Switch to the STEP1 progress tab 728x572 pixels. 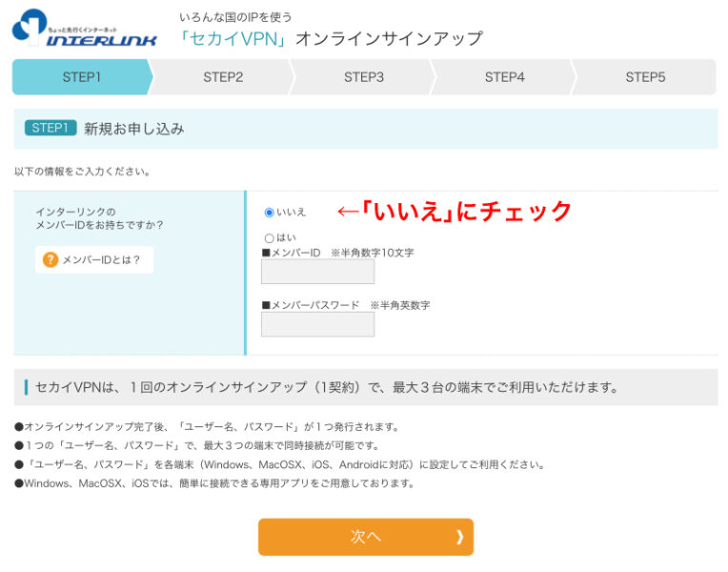81,77
